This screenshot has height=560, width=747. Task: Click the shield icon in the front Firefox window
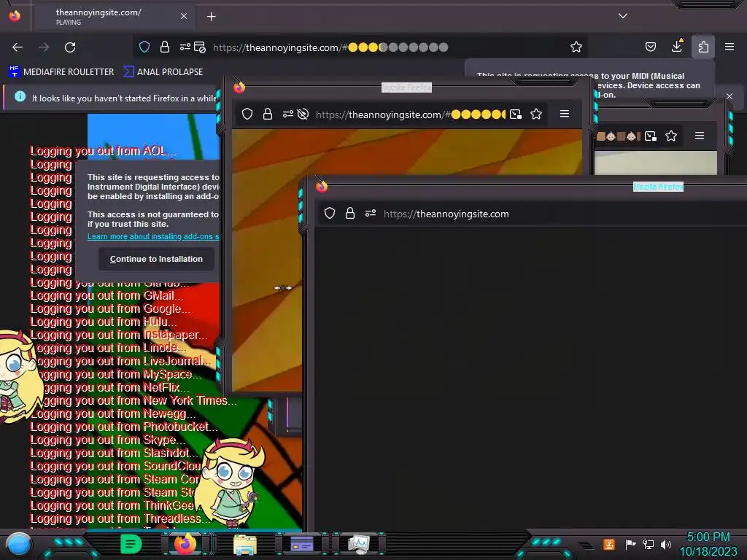330,214
